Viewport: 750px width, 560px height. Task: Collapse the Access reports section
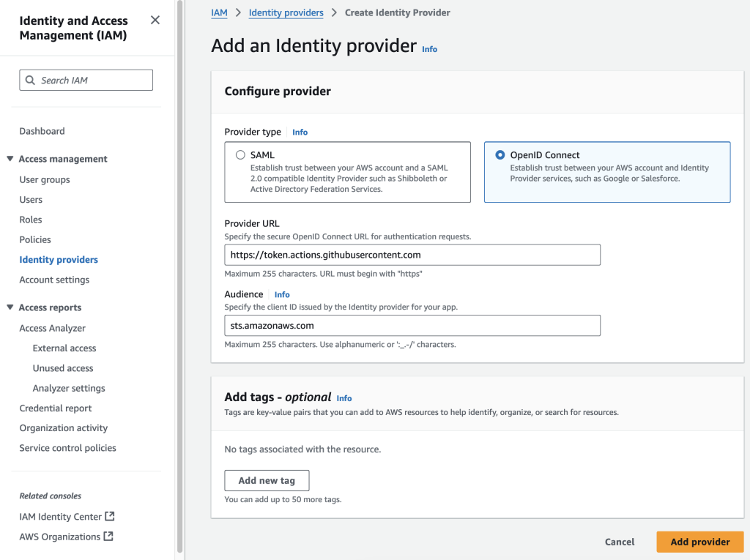point(10,307)
